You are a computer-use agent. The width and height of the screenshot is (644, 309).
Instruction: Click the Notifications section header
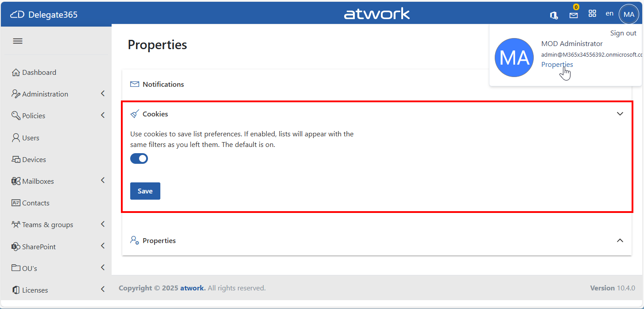[376, 84]
